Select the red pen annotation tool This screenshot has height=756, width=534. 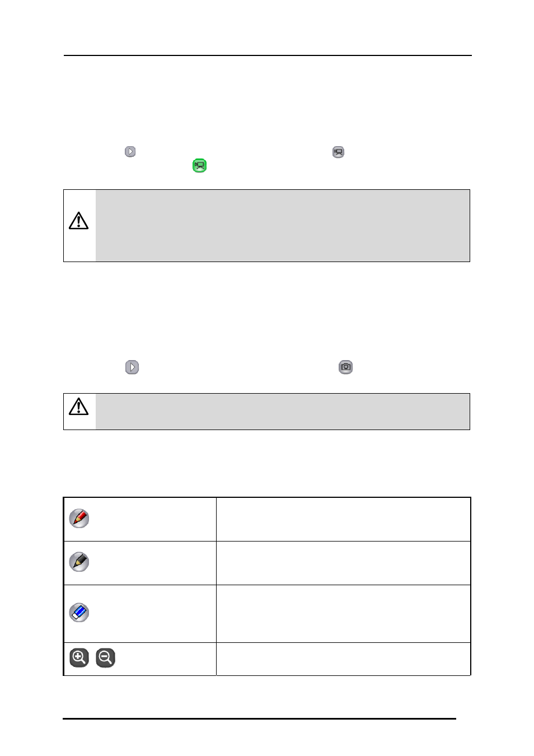[79, 519]
